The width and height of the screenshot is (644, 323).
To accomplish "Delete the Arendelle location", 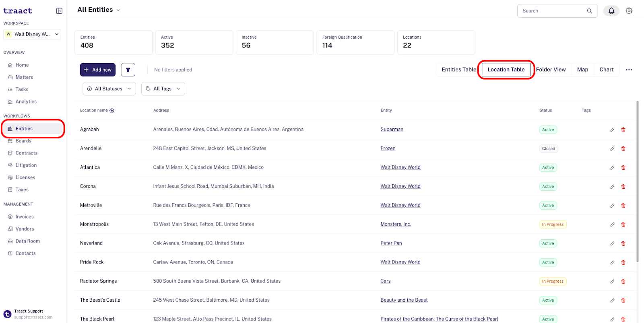I will pos(623,148).
